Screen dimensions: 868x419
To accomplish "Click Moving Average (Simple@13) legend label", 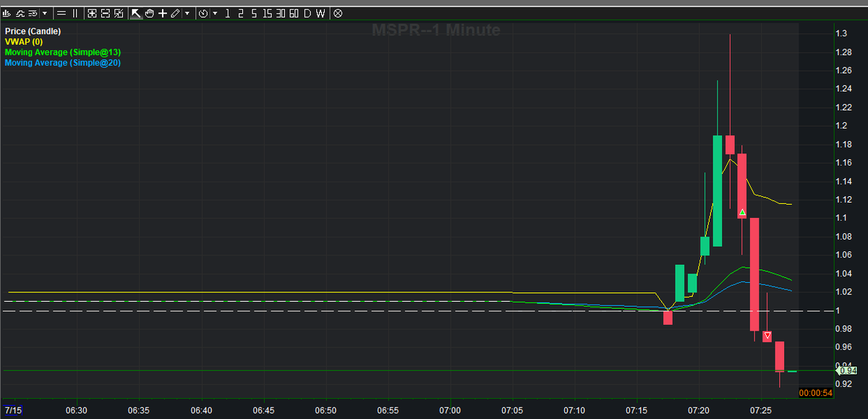I will coord(62,52).
